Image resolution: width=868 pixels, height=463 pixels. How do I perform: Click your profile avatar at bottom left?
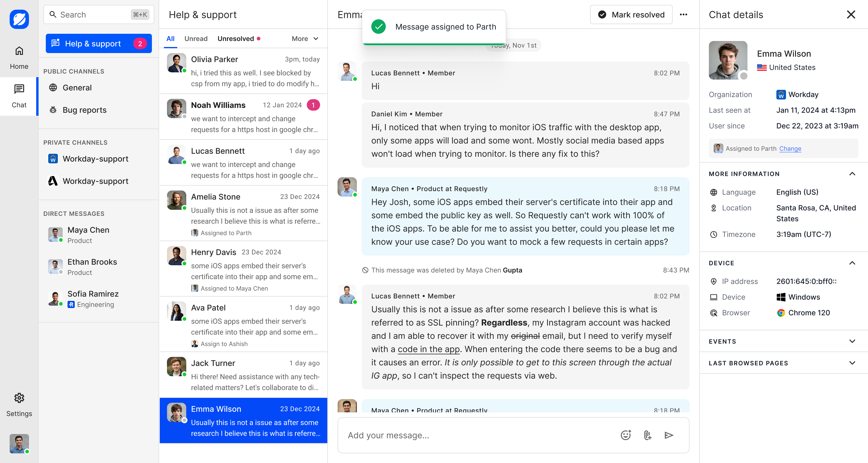point(19,443)
